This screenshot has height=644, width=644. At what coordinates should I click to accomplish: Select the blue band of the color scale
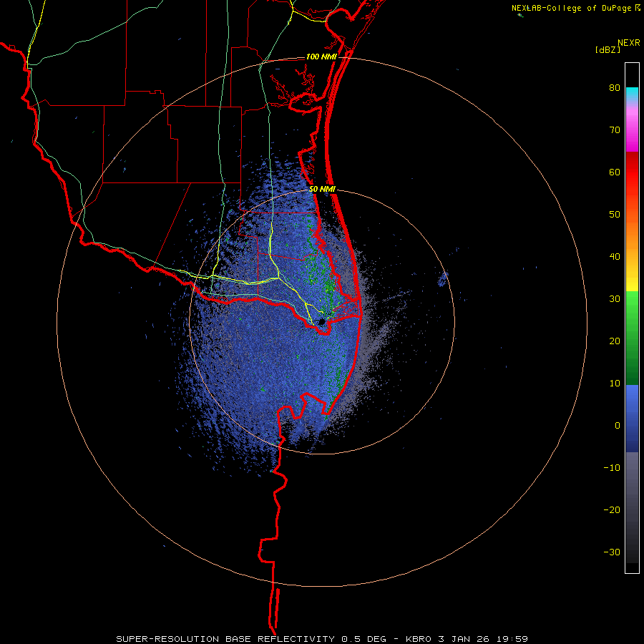(x=632, y=419)
